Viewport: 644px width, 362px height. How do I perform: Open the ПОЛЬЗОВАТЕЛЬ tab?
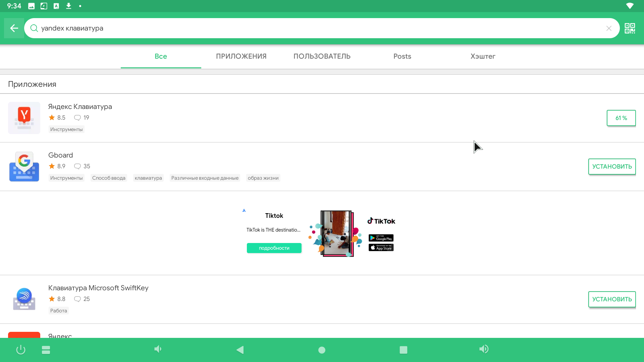coord(322,56)
